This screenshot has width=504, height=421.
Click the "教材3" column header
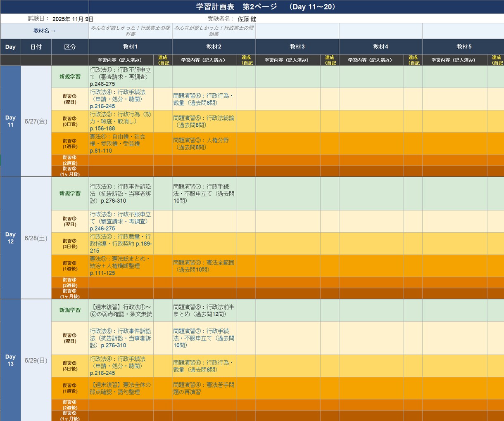point(297,47)
